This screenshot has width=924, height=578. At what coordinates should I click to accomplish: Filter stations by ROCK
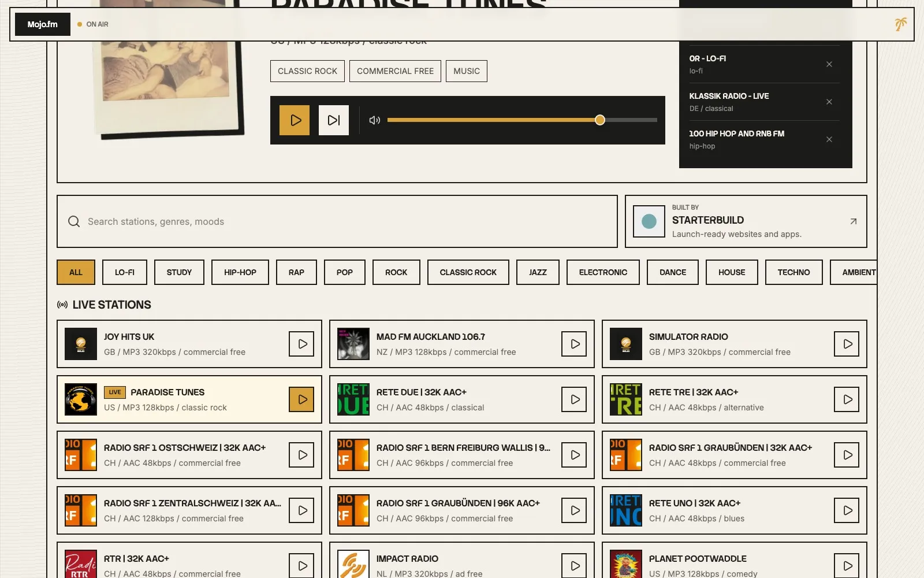click(396, 272)
